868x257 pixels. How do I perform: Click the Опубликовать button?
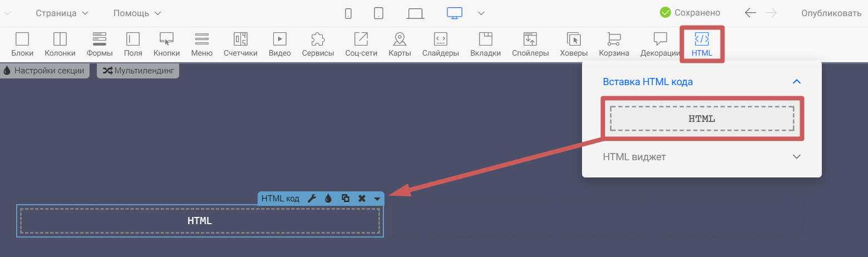click(831, 13)
